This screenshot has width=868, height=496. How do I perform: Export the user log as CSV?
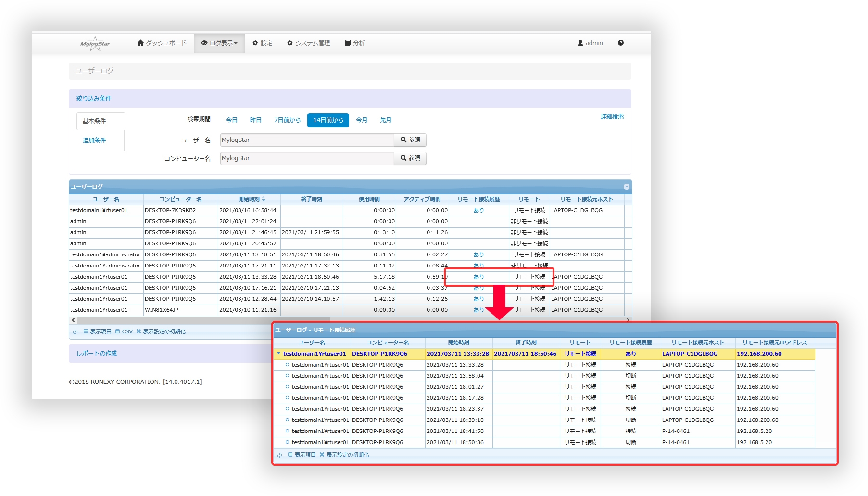(124, 331)
